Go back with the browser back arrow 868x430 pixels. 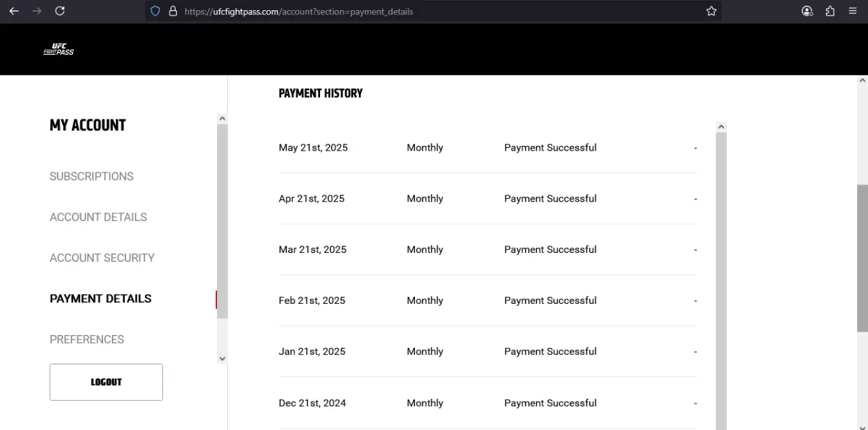pyautogui.click(x=14, y=11)
